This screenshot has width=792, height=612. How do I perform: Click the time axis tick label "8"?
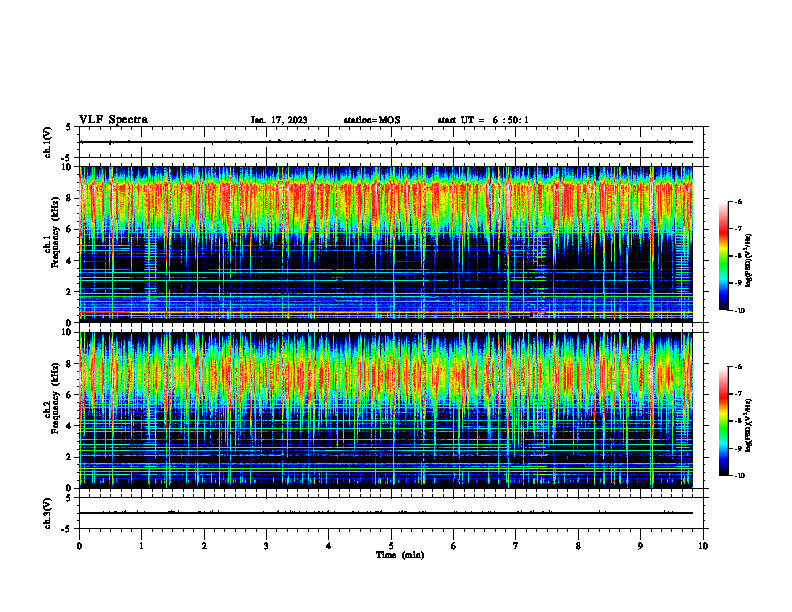click(578, 546)
